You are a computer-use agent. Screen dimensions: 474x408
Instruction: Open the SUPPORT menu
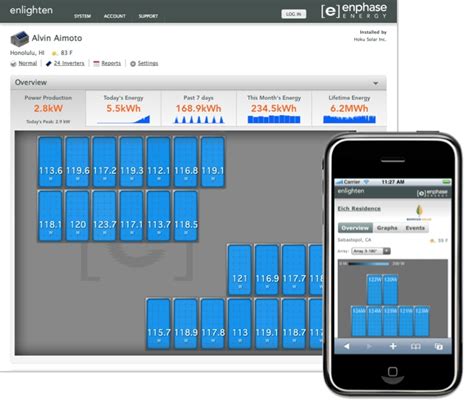point(148,16)
